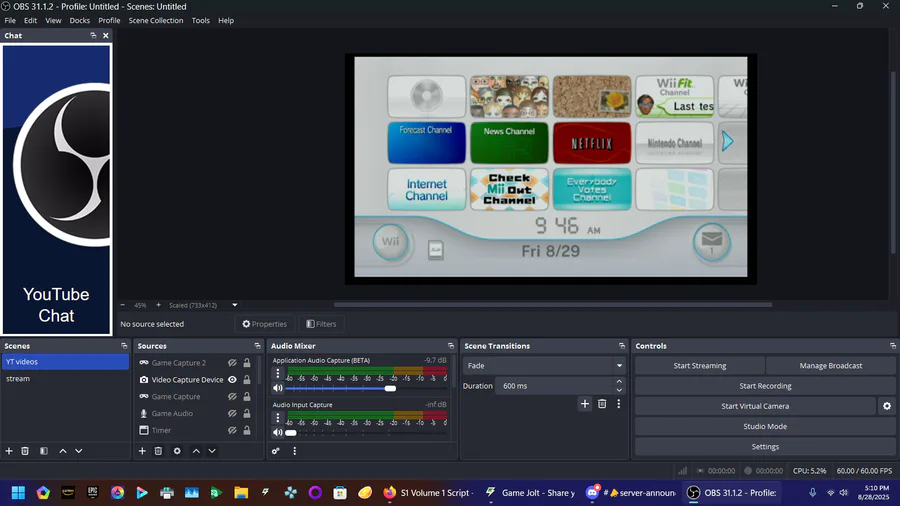The width and height of the screenshot is (900, 506).
Task: Zoom out the preview with minus icon
Action: pos(122,305)
